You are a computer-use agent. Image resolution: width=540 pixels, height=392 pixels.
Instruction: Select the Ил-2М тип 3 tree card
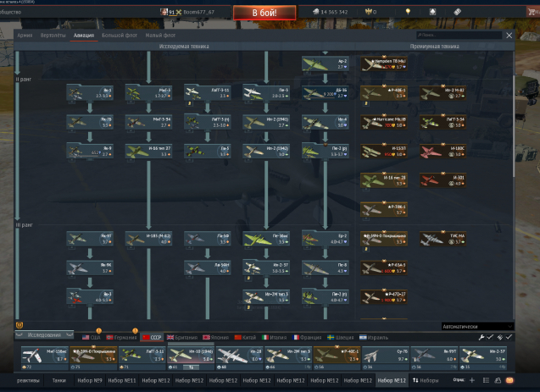point(266,297)
